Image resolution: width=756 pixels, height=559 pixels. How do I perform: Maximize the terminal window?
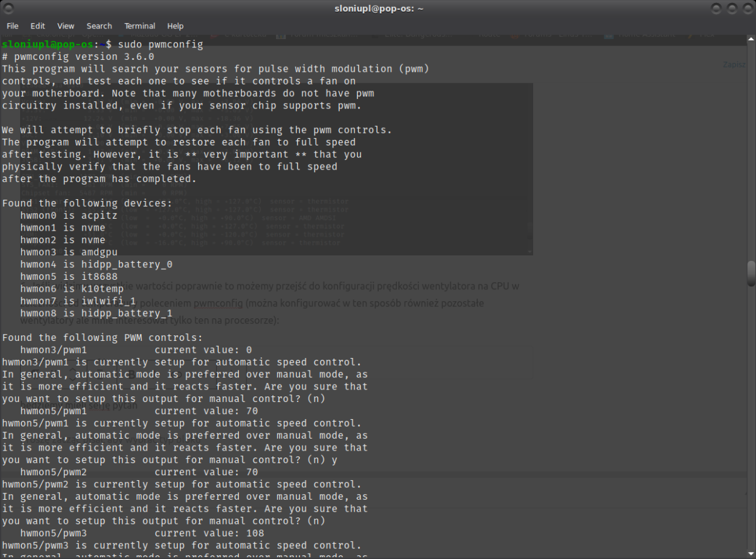(731, 9)
